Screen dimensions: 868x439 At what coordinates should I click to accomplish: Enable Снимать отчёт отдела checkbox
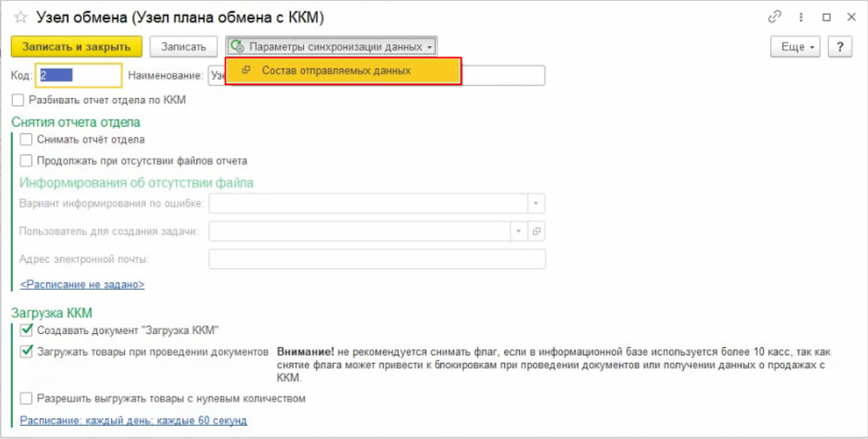tap(27, 139)
